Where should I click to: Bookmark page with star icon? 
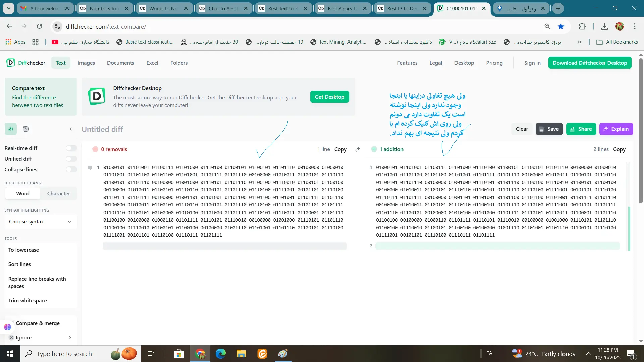coord(561,26)
